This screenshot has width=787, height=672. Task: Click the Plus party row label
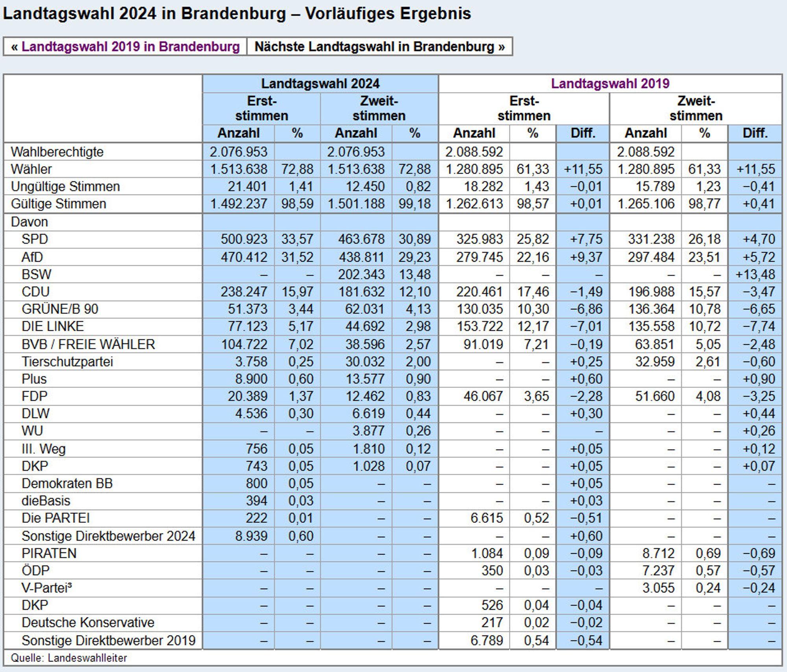click(34, 379)
